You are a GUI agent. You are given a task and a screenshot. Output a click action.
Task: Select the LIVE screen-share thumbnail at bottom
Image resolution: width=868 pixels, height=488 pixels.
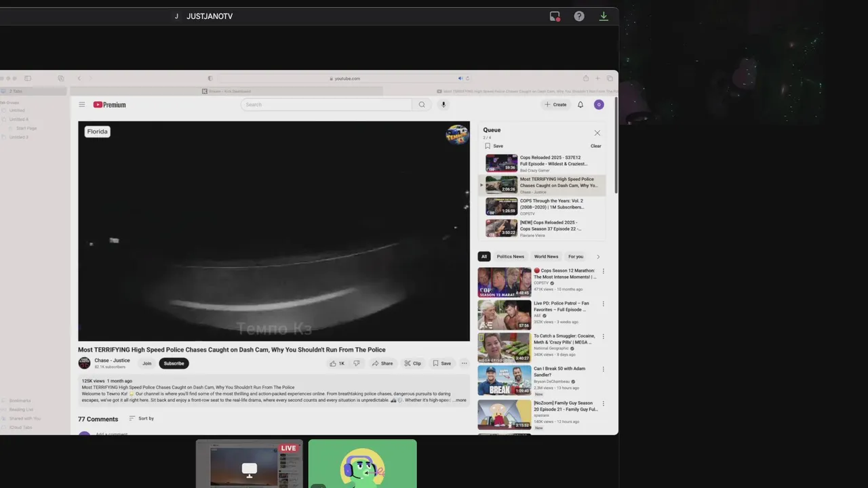pos(250,464)
